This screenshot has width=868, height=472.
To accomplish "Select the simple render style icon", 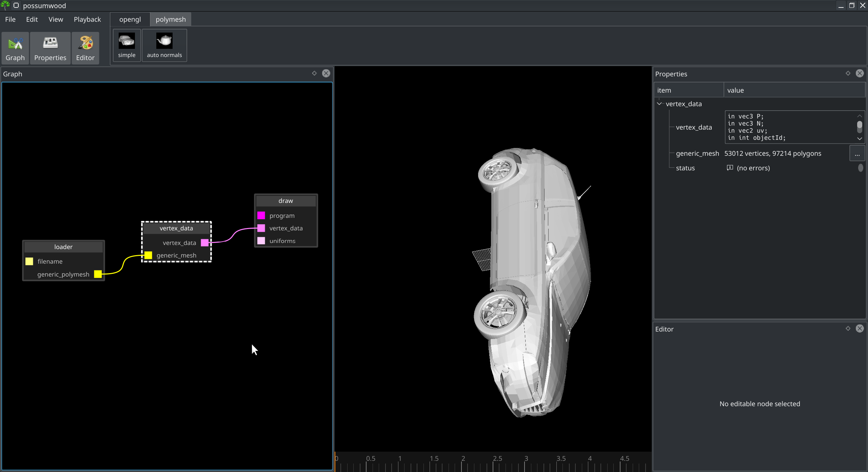I will click(126, 46).
